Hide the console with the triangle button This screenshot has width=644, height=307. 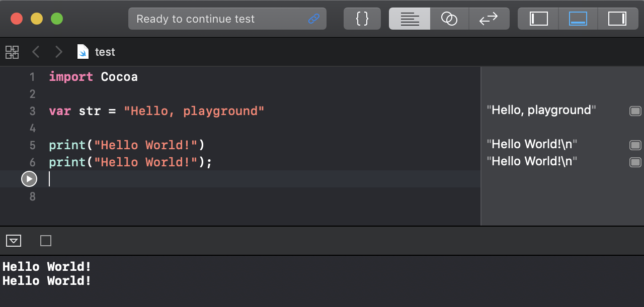(14, 241)
